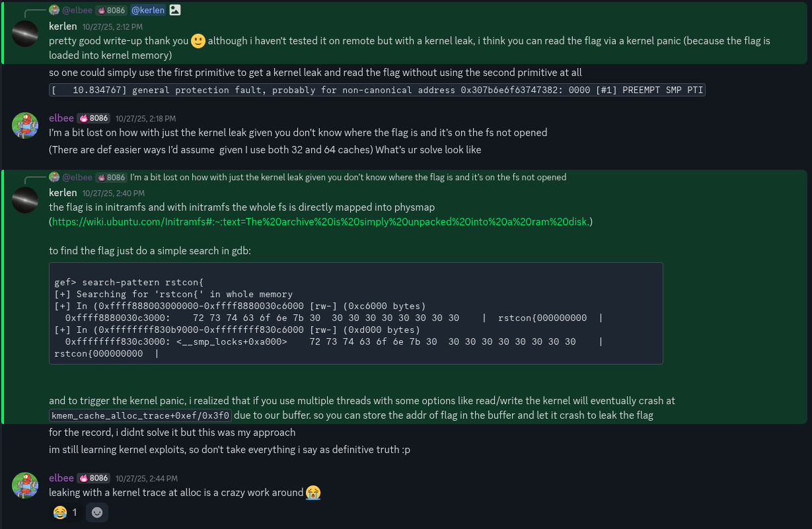Click the 8086 role badge on 2:44 PM message

(x=94, y=478)
